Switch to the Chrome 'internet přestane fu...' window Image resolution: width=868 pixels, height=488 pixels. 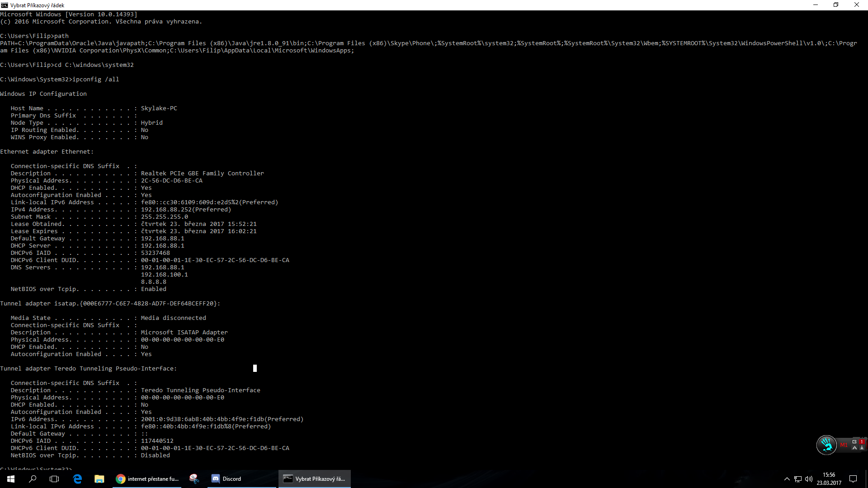(x=147, y=479)
